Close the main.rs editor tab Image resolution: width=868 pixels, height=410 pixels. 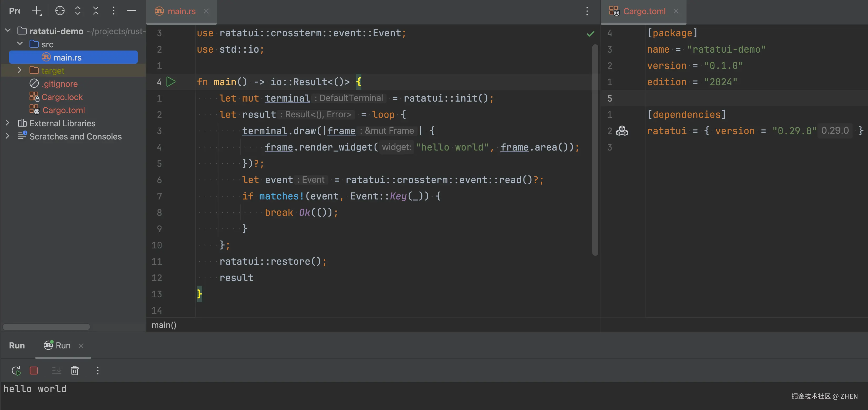coord(206,11)
